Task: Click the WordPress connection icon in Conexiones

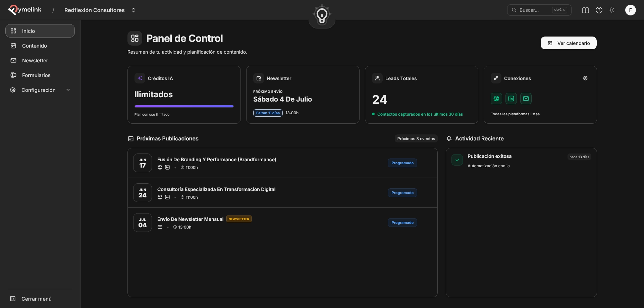Action: (496, 99)
